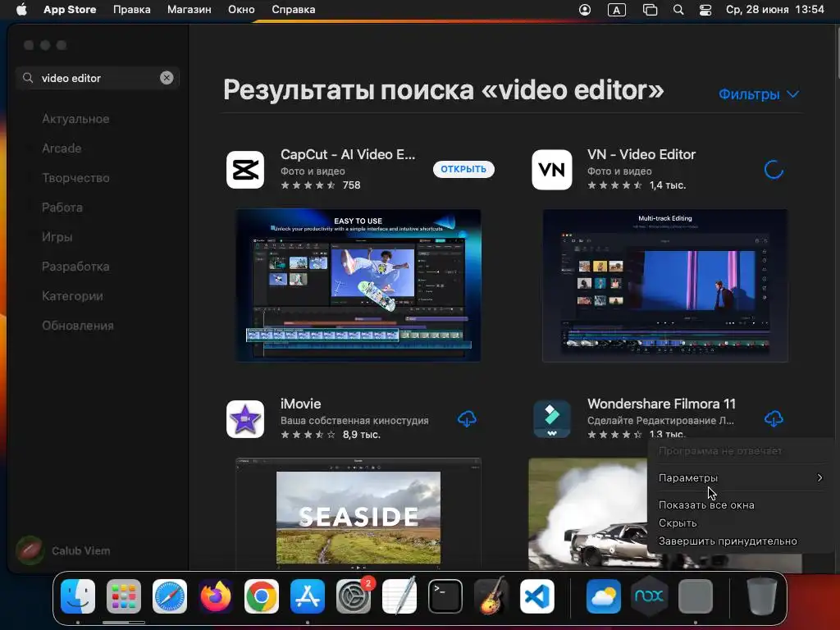Launch Safari from the Dock
The image size is (840, 630).
[170, 596]
